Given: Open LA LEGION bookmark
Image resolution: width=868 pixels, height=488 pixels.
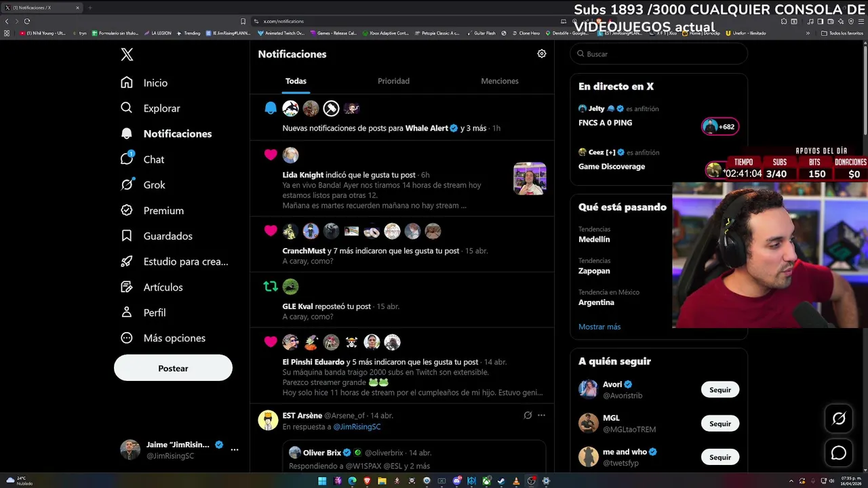Looking at the screenshot, I should 157,33.
